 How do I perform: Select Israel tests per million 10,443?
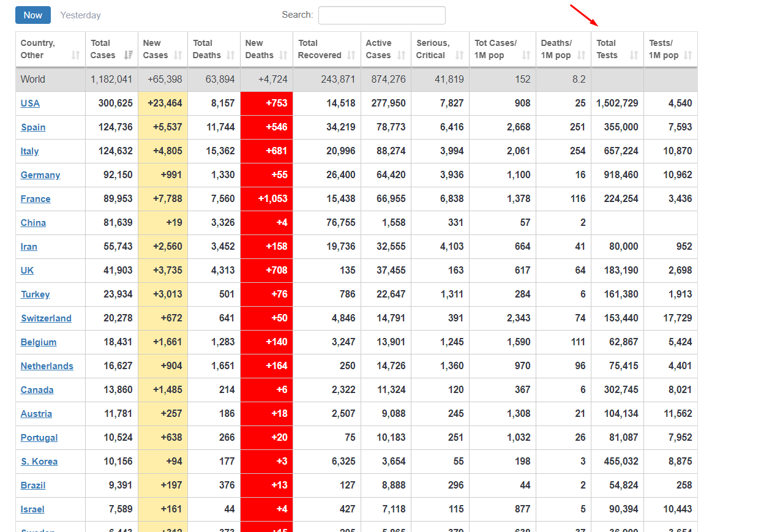(678, 509)
